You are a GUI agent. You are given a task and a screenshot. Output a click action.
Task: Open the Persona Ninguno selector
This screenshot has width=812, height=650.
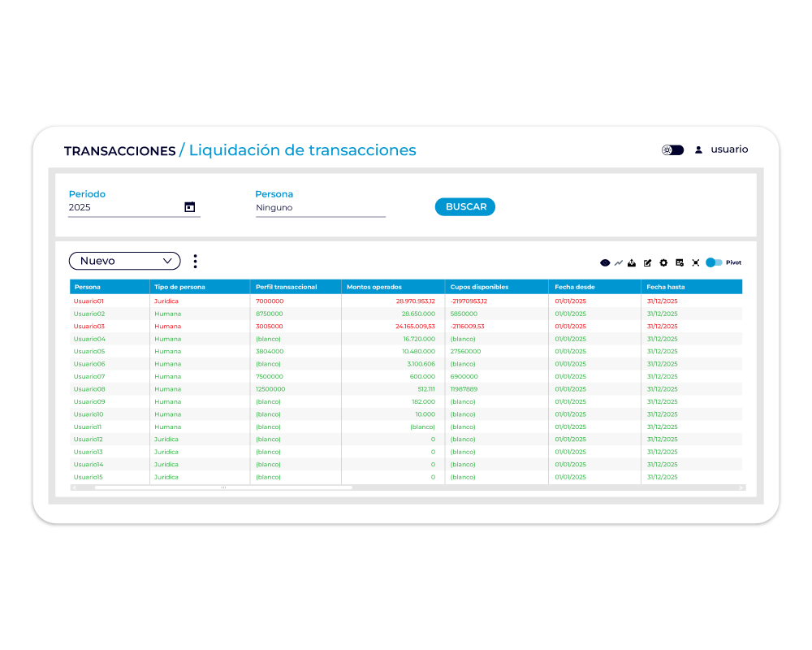(x=321, y=208)
